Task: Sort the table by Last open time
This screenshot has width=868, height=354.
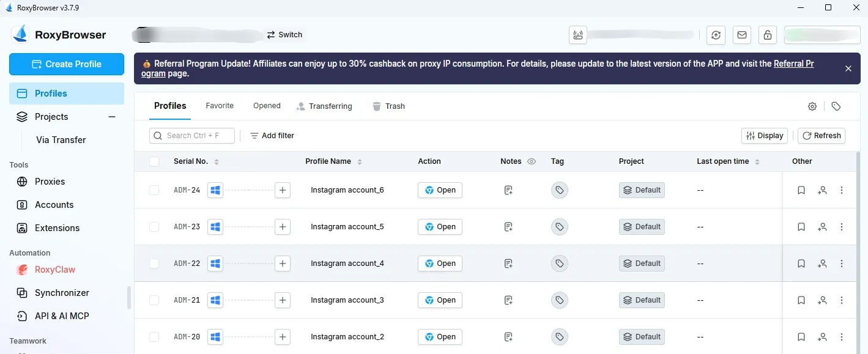Action: (757, 161)
